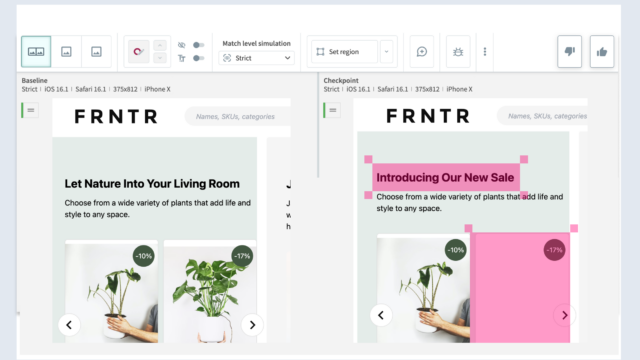The width and height of the screenshot is (640, 360).
Task: Click the Baseline FRNTR logo
Action: click(x=116, y=116)
